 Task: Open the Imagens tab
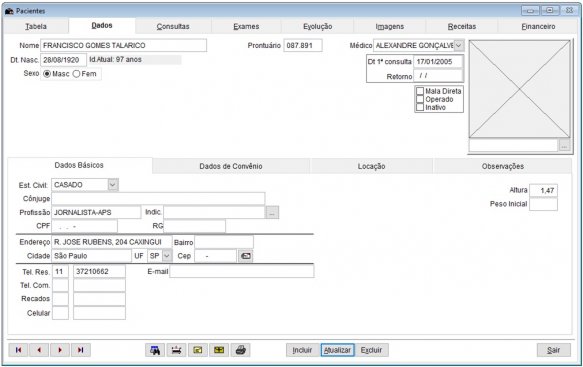390,26
